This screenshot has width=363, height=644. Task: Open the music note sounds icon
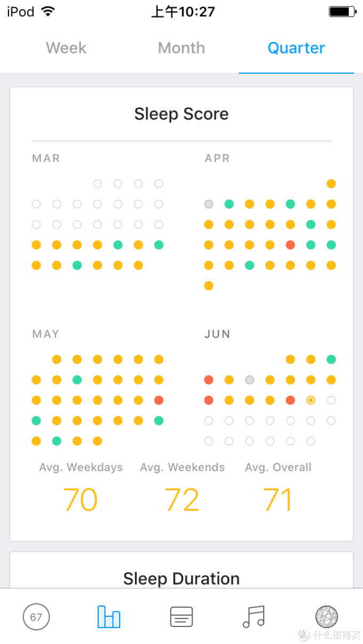pos(254,616)
